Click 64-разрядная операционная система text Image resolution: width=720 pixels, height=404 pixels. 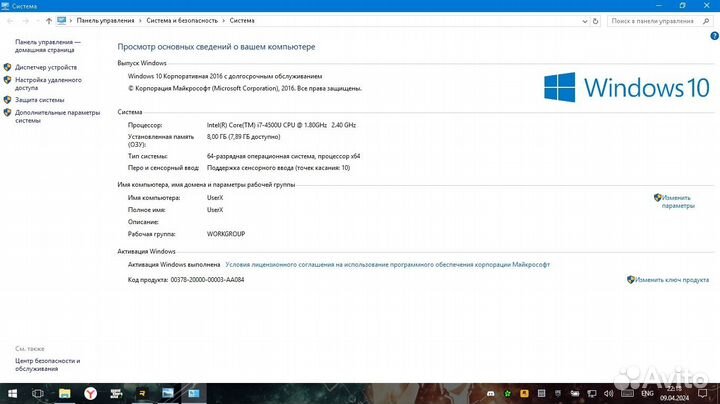[x=283, y=156]
